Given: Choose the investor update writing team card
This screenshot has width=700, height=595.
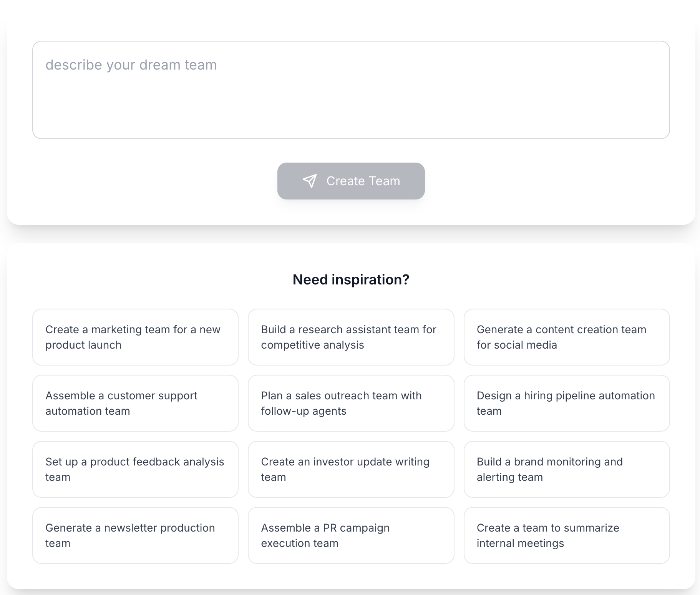Looking at the screenshot, I should pos(351,469).
